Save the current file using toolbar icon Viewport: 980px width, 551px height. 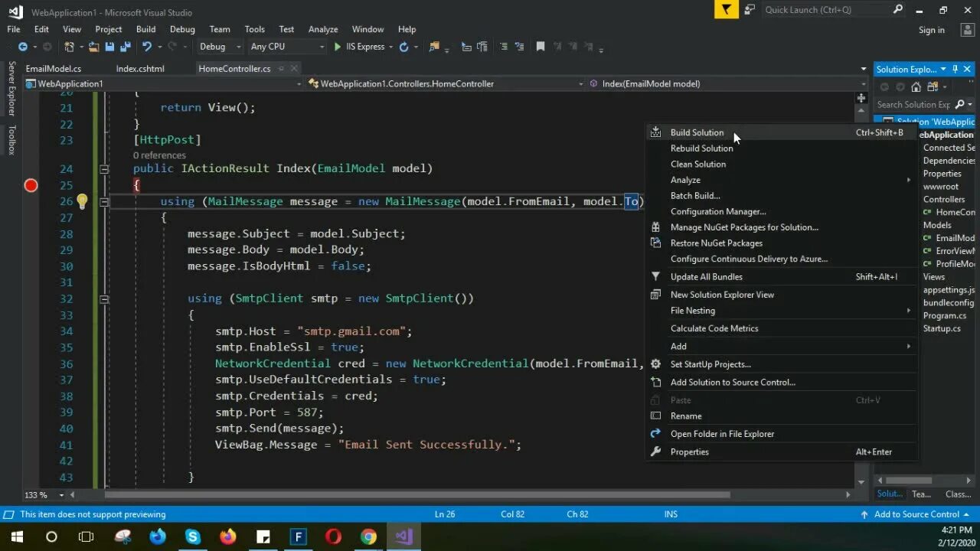click(109, 47)
